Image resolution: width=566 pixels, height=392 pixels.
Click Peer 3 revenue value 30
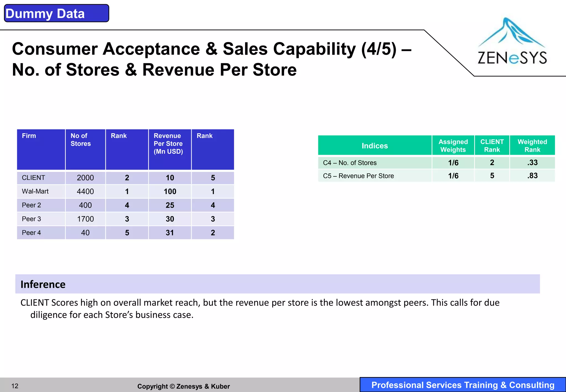[x=170, y=219]
